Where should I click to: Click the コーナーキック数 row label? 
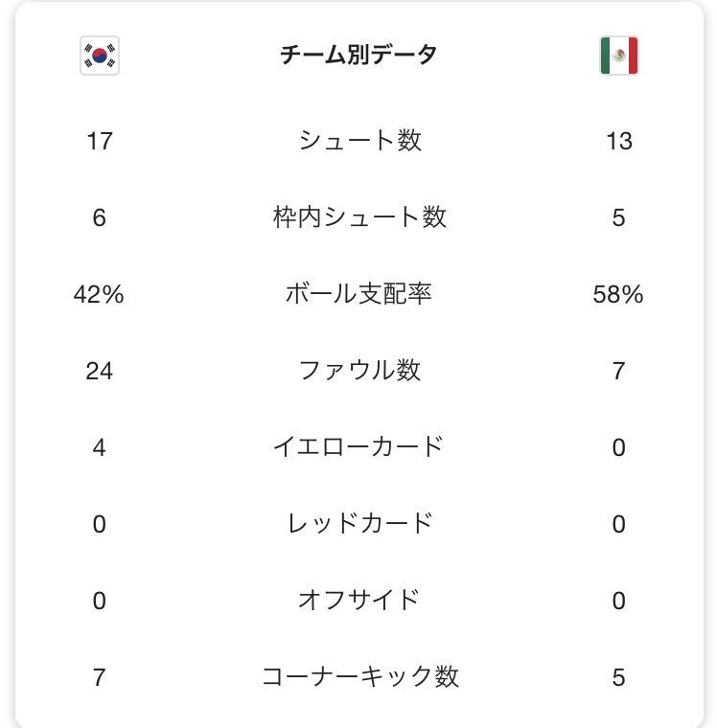tap(359, 677)
